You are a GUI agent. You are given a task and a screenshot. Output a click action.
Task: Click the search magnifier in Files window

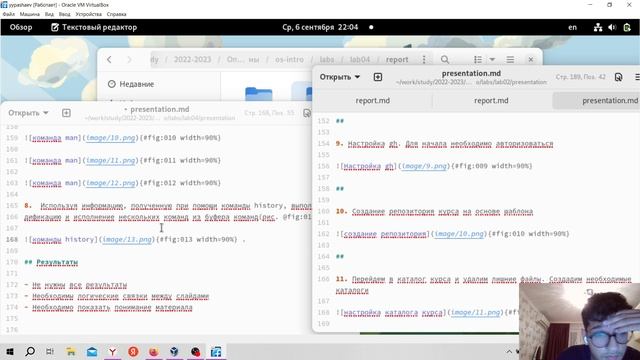[445, 60]
